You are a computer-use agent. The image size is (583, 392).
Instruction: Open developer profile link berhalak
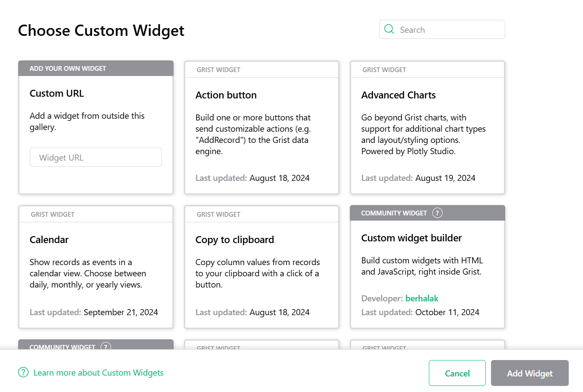click(422, 298)
